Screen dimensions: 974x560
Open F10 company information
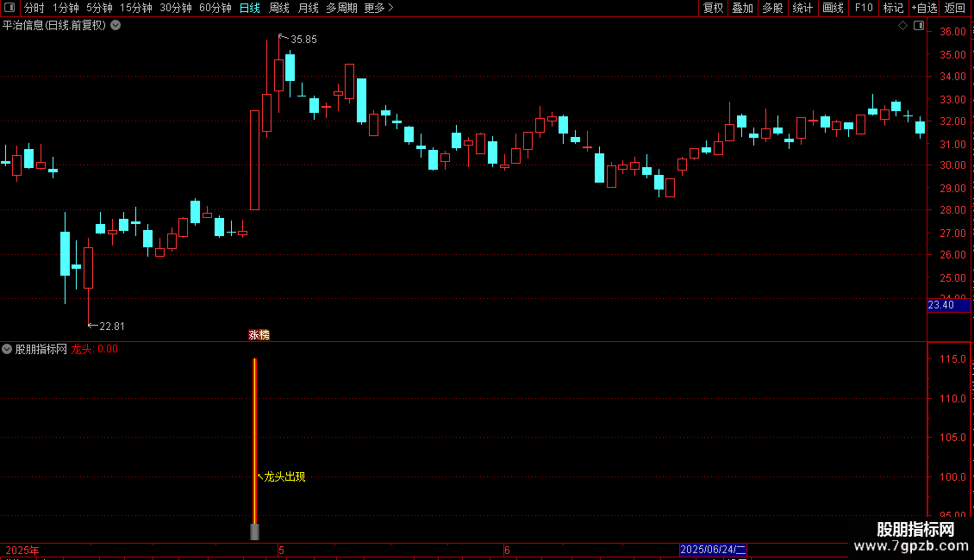point(864,8)
